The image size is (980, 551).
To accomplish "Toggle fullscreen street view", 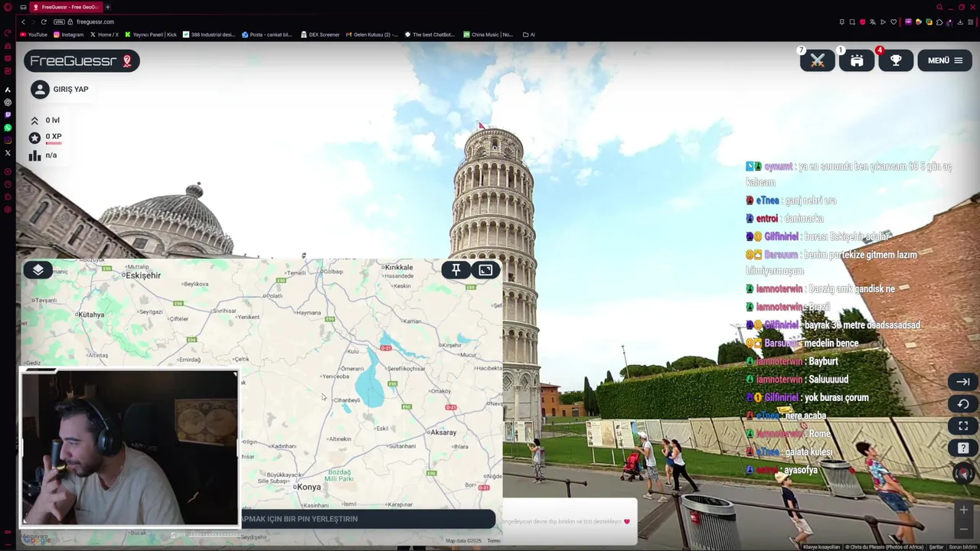I will coord(963,425).
